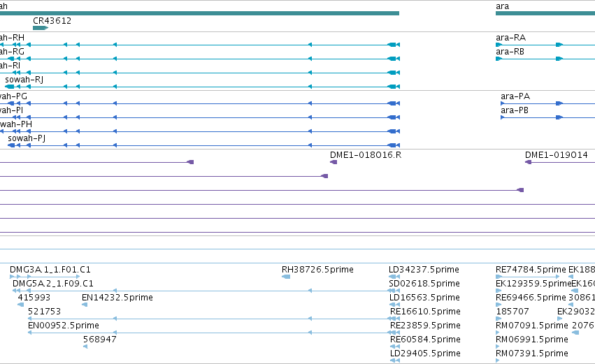Screen dimensions: 595x364
Task: Open the RE69466.5prime EST label
Action: pos(531,298)
